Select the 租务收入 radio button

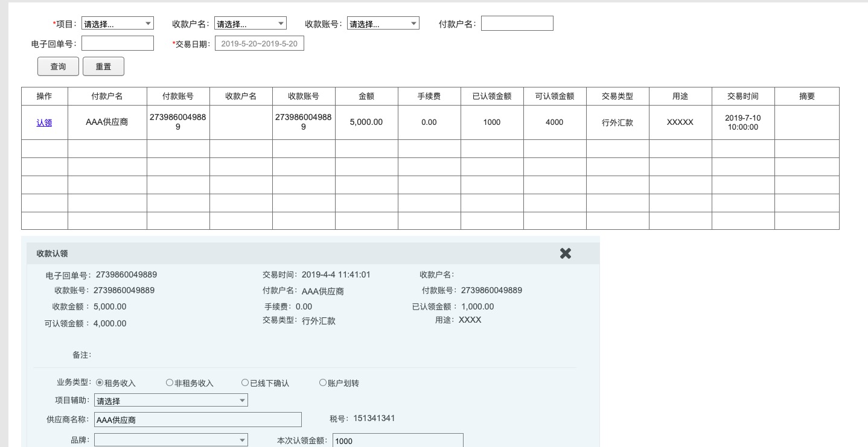pyautogui.click(x=100, y=382)
